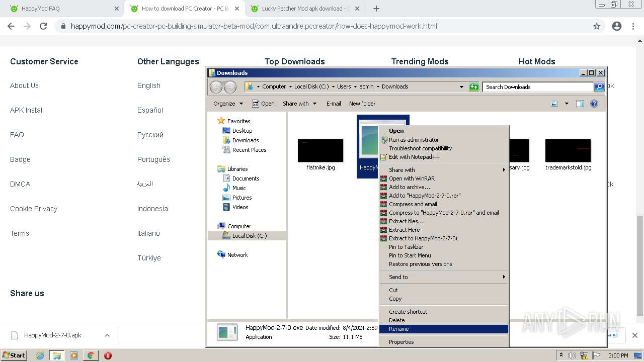Toggle the preview pane icon in Explorer
The height and width of the screenshot is (362, 644).
[x=580, y=104]
